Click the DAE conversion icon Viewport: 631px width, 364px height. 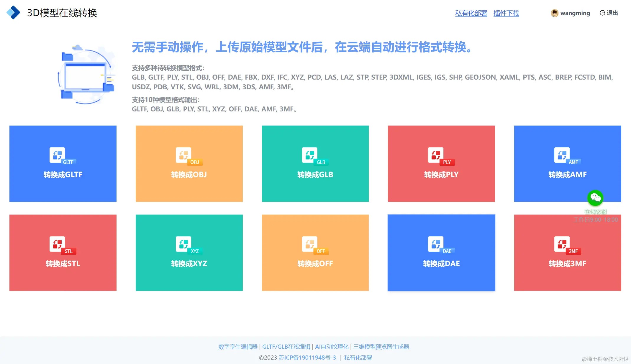click(x=436, y=244)
